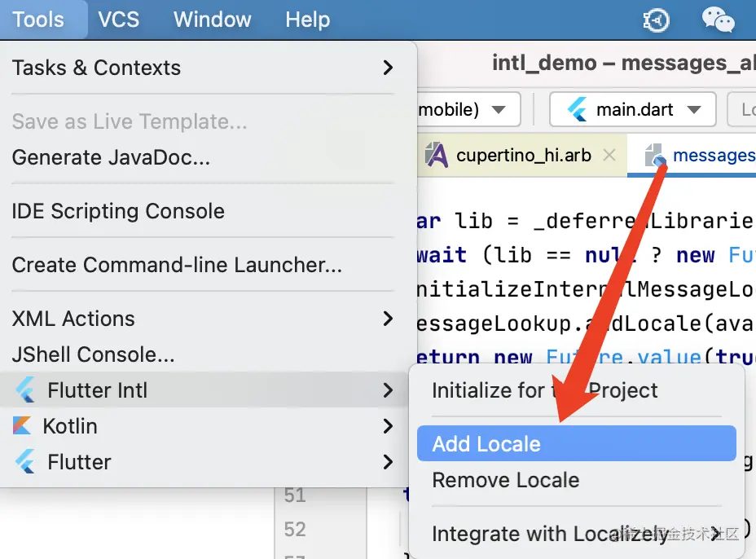Image resolution: width=756 pixels, height=559 pixels.
Task: Expand the XML Actions submenu
Action: 388,319
